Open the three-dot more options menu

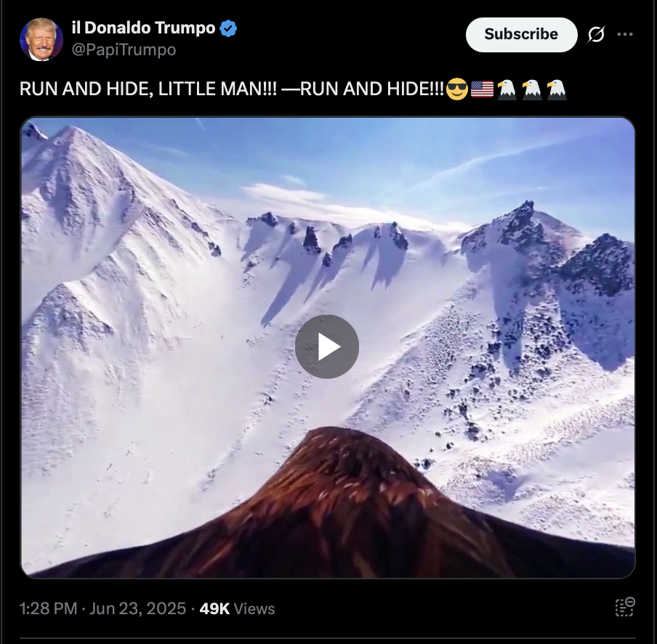click(x=625, y=34)
